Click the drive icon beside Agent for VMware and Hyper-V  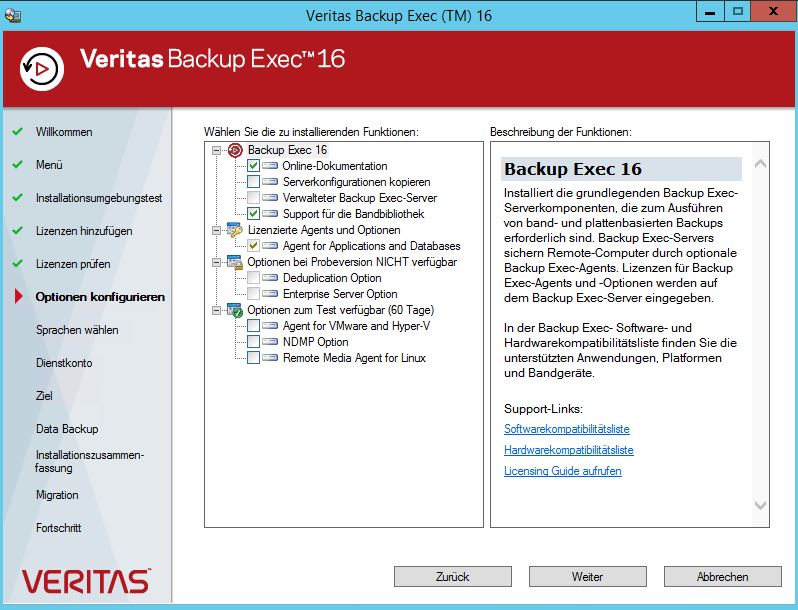point(270,326)
